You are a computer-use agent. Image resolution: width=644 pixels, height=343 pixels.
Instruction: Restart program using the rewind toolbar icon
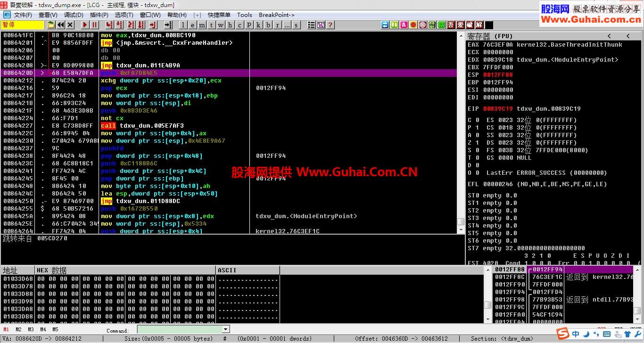[x=61, y=25]
